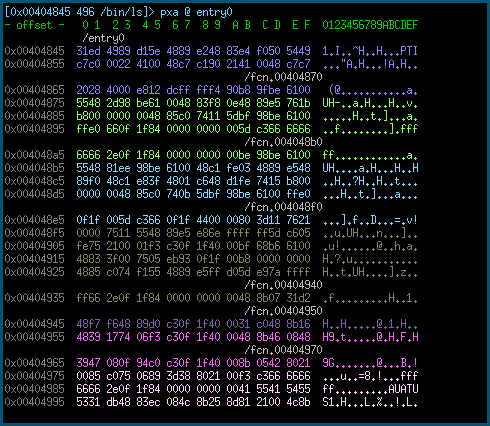This screenshot has height=426, width=490.
Task: Click the /fcn.00404870 function label
Action: pos(283,77)
